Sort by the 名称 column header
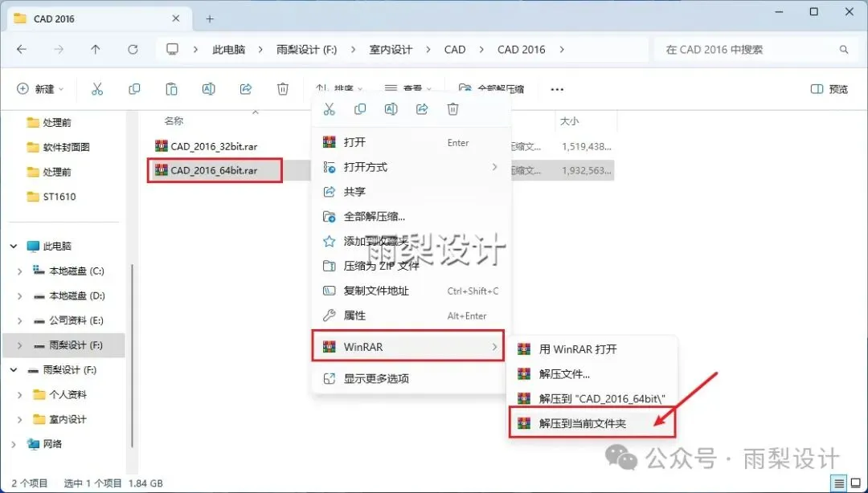Image resolution: width=868 pixels, height=493 pixels. click(174, 120)
